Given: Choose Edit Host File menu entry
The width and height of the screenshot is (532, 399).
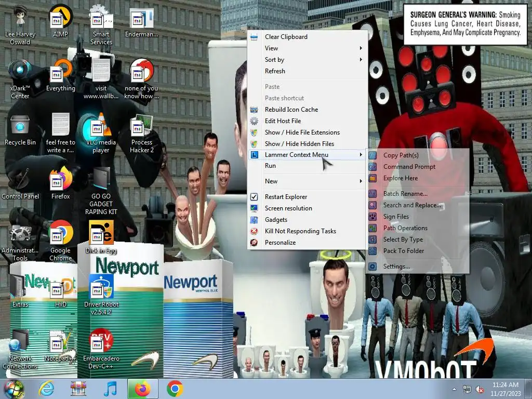Looking at the screenshot, I should click(x=308, y=121).
